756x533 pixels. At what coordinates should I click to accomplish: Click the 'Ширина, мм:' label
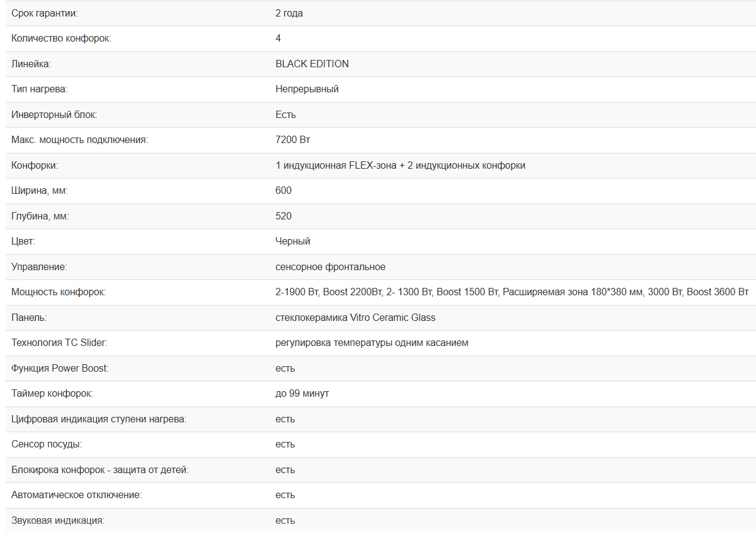(x=39, y=191)
